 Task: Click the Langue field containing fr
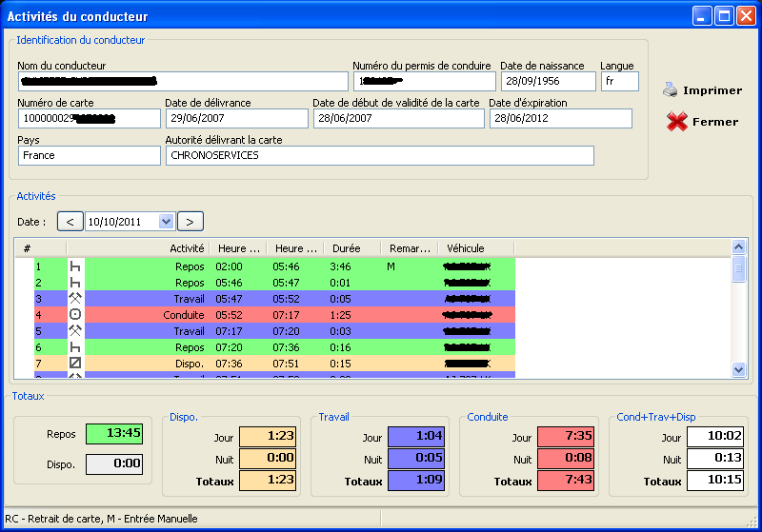click(619, 82)
